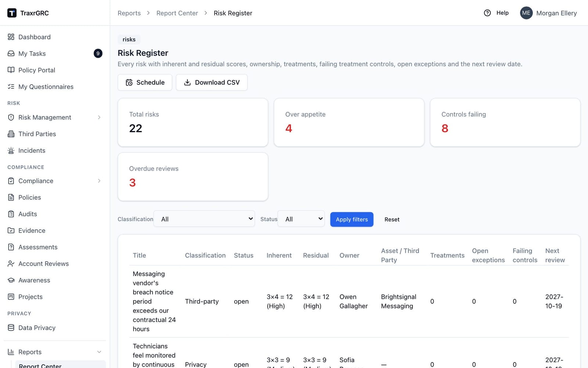
Task: Expand the Risk Management submenu chevron
Action: (x=99, y=117)
